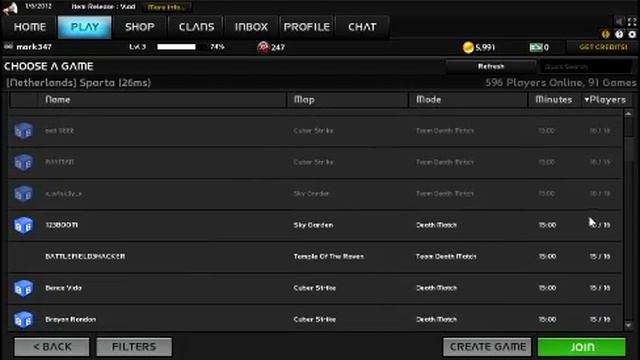The height and width of the screenshot is (360, 640).
Task: Click minutes value in BATTLEFIELDHACKER row
Action: coord(547,256)
